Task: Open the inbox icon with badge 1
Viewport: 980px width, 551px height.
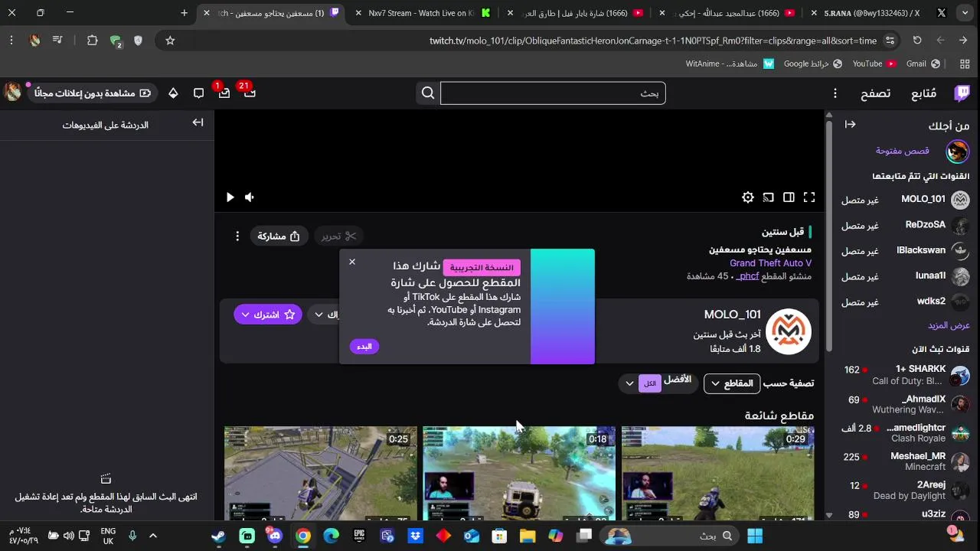Action: [x=223, y=93]
